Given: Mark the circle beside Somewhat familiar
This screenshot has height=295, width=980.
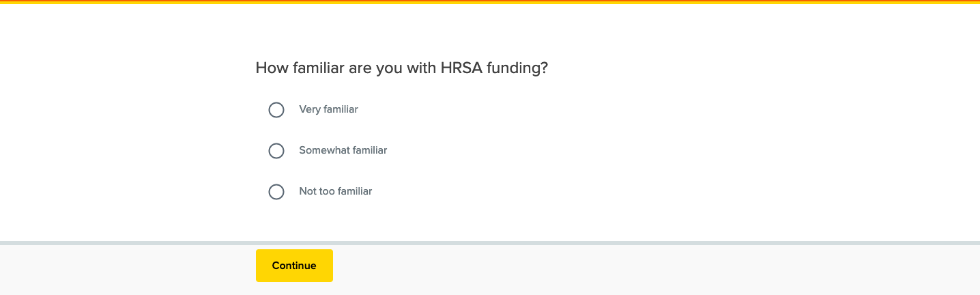Looking at the screenshot, I should (276, 151).
